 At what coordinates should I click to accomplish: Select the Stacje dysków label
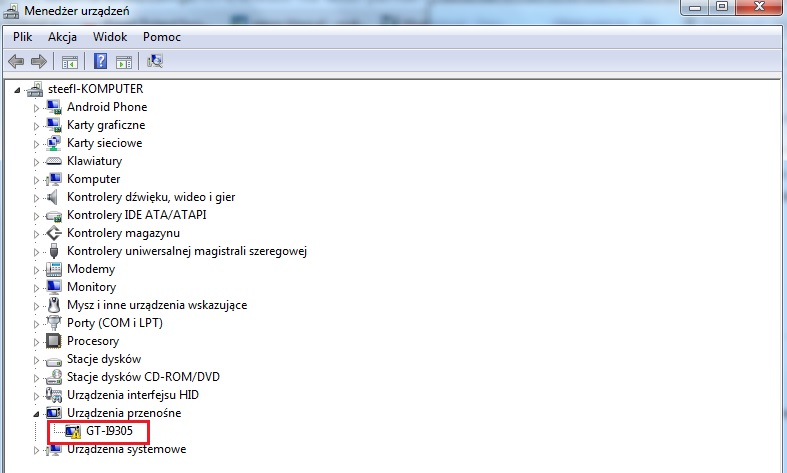click(x=104, y=359)
